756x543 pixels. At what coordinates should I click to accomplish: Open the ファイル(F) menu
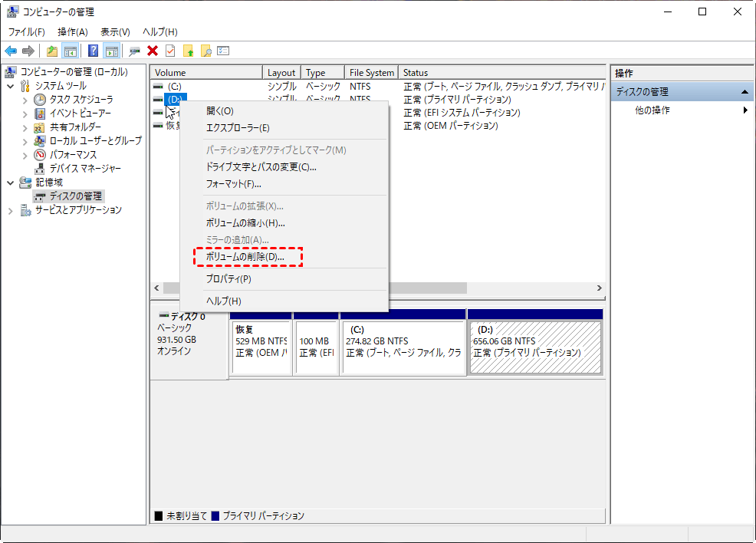27,31
